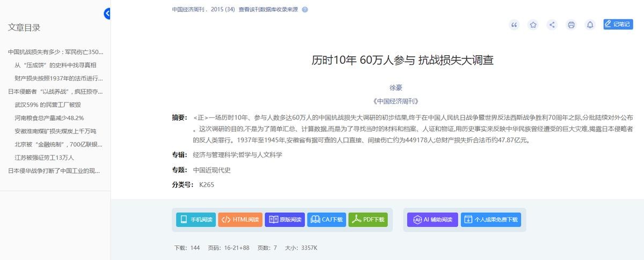Go to 河南粮食总产量减少48.2% section

tap(49, 118)
